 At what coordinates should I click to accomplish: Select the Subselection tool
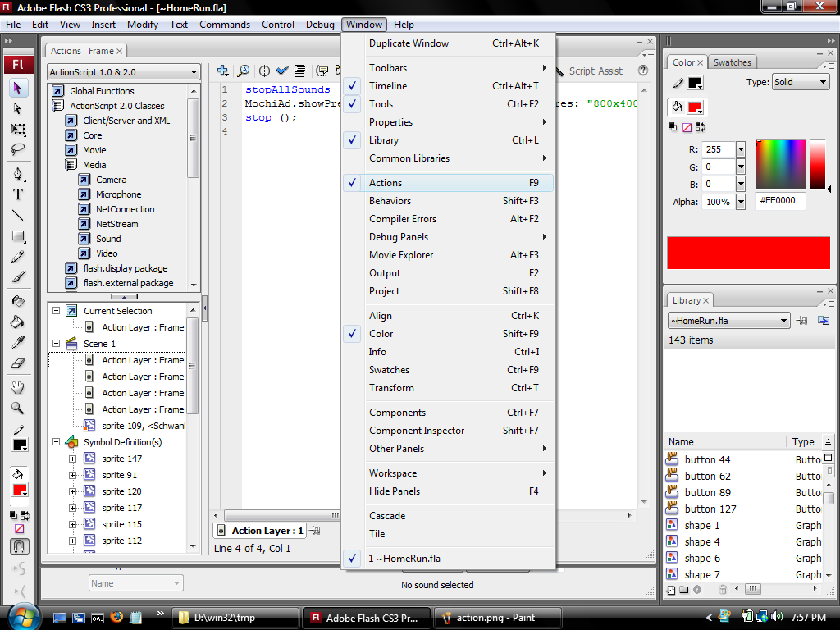pos(18,109)
